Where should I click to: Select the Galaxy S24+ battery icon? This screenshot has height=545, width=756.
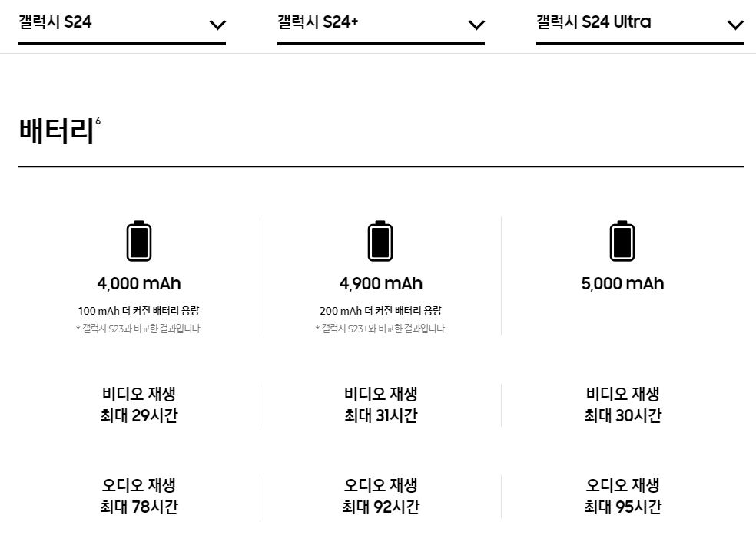(x=380, y=239)
